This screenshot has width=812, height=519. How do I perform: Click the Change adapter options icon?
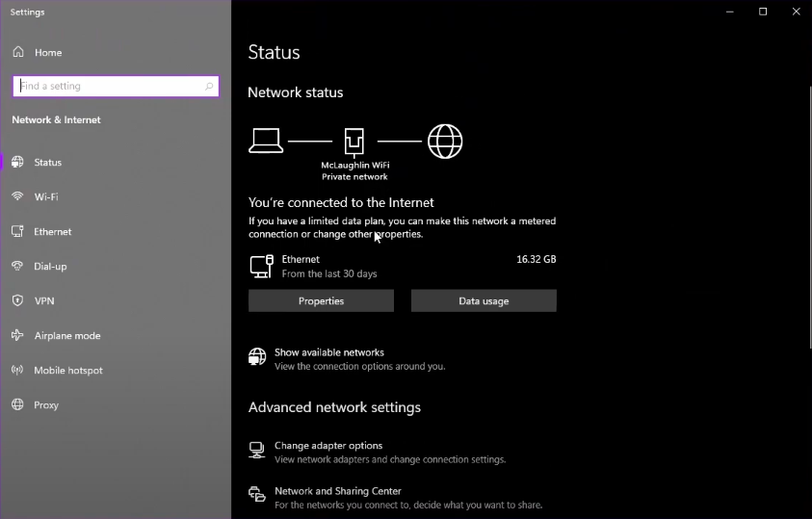click(x=257, y=450)
